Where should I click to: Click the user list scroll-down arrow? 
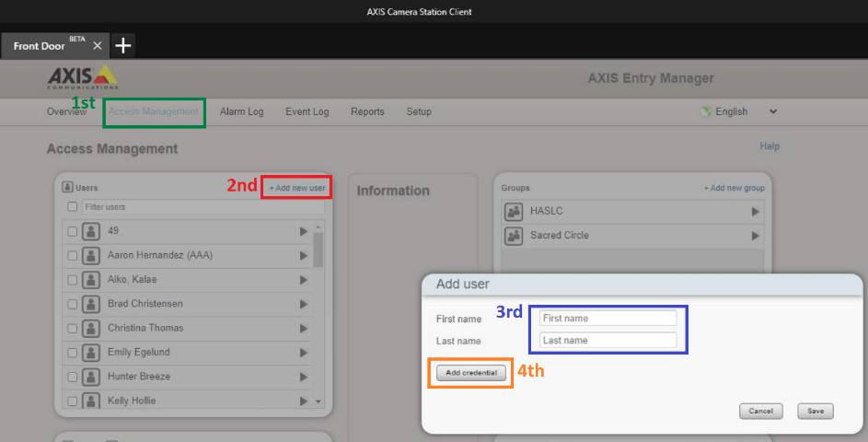pyautogui.click(x=318, y=401)
